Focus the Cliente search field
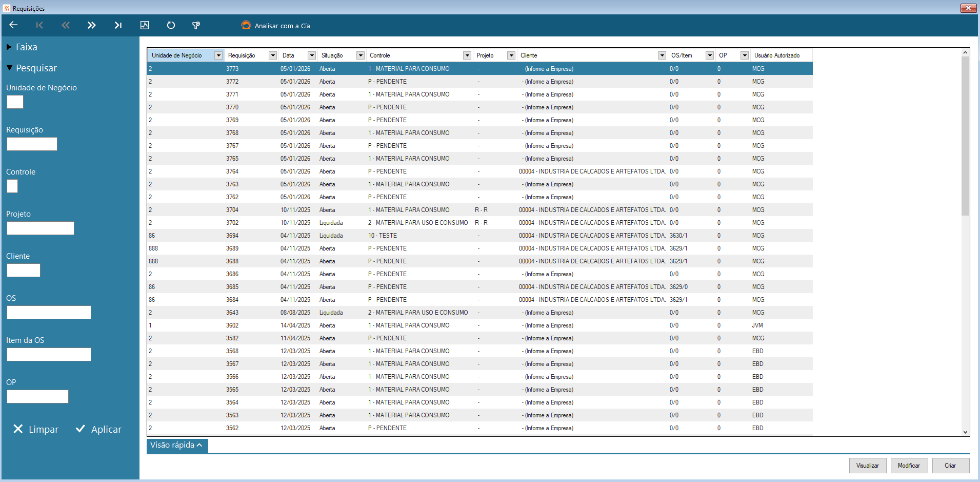980x482 pixels. (24, 271)
